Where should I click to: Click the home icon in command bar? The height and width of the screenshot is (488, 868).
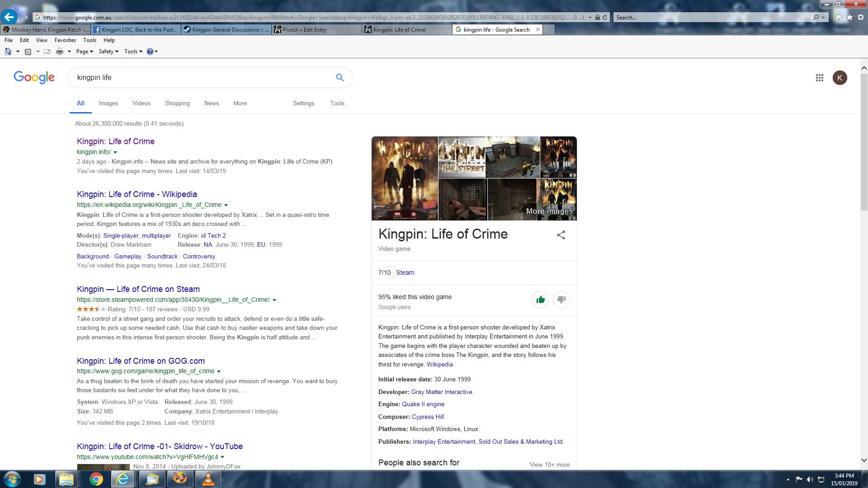(8, 52)
